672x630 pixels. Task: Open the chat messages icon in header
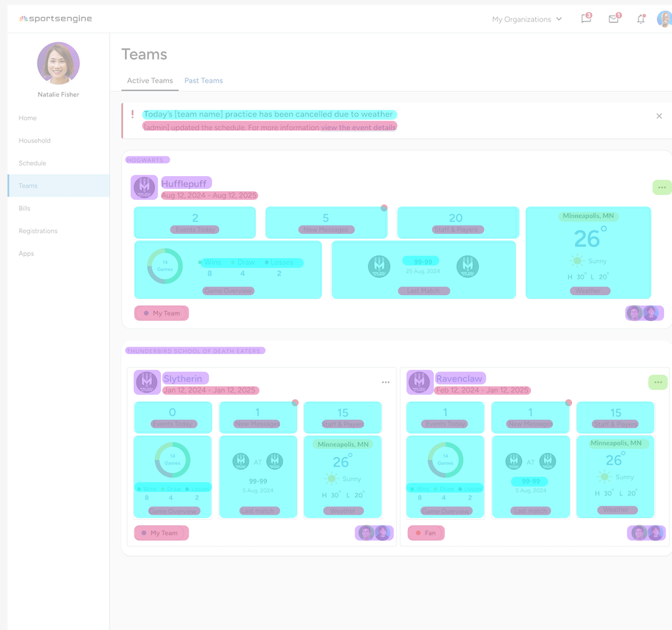pyautogui.click(x=586, y=19)
